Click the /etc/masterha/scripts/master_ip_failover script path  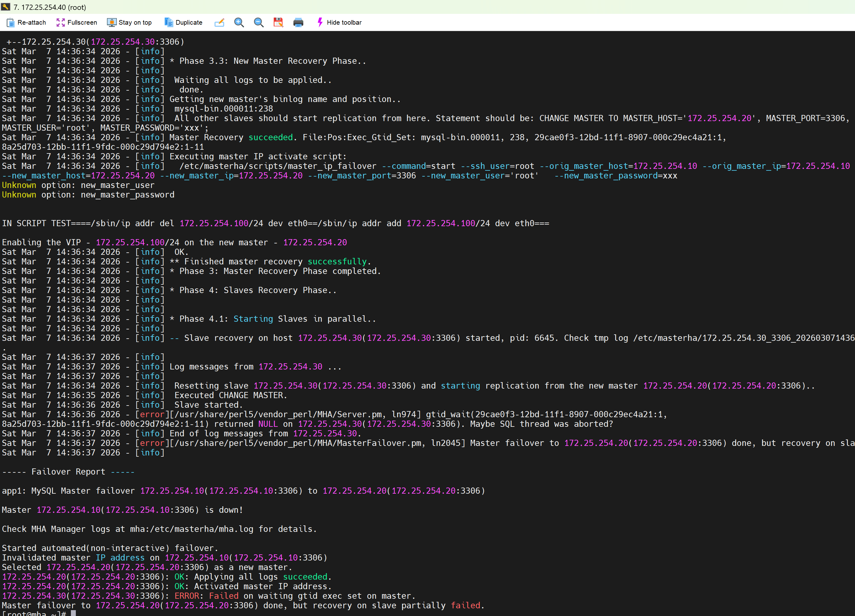(x=277, y=166)
